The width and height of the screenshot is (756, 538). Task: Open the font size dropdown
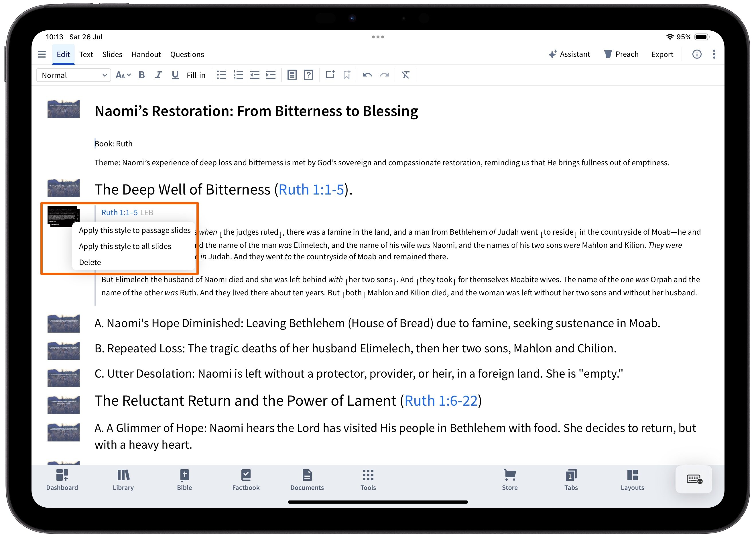(x=123, y=75)
